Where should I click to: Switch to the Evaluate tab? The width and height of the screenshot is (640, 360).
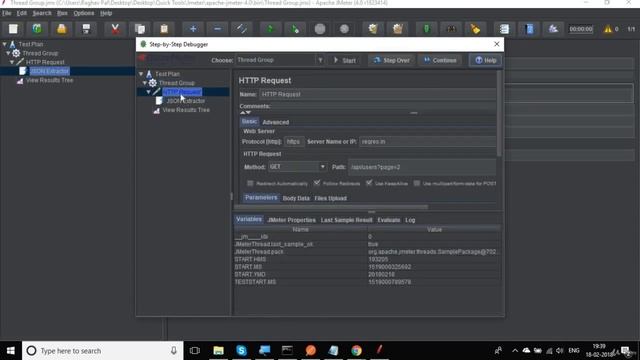coord(389,220)
